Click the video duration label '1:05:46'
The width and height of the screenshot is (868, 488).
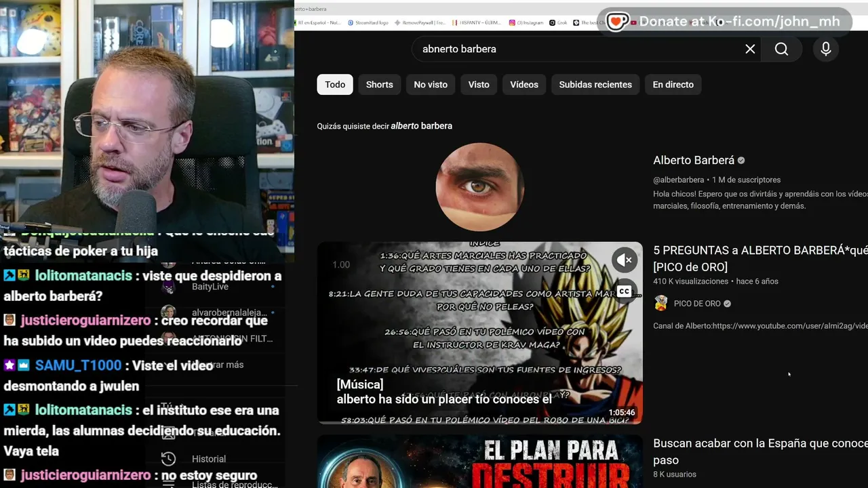[x=622, y=412]
